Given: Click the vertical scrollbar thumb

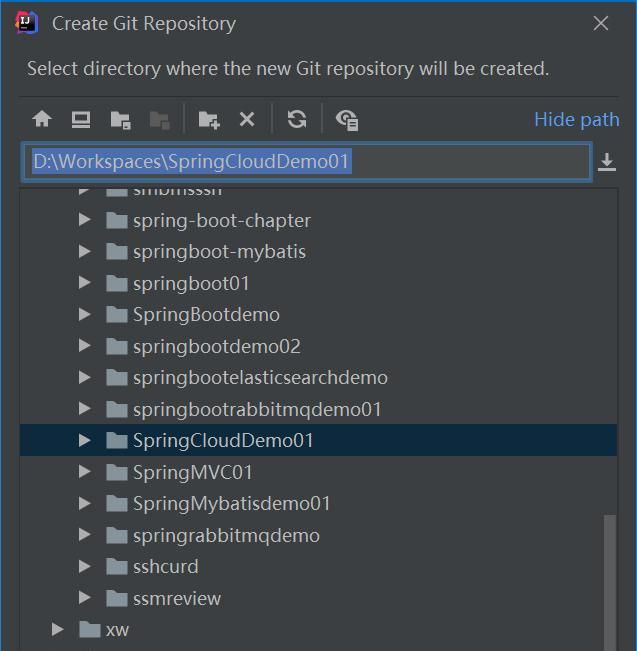Looking at the screenshot, I should click(x=610, y=580).
